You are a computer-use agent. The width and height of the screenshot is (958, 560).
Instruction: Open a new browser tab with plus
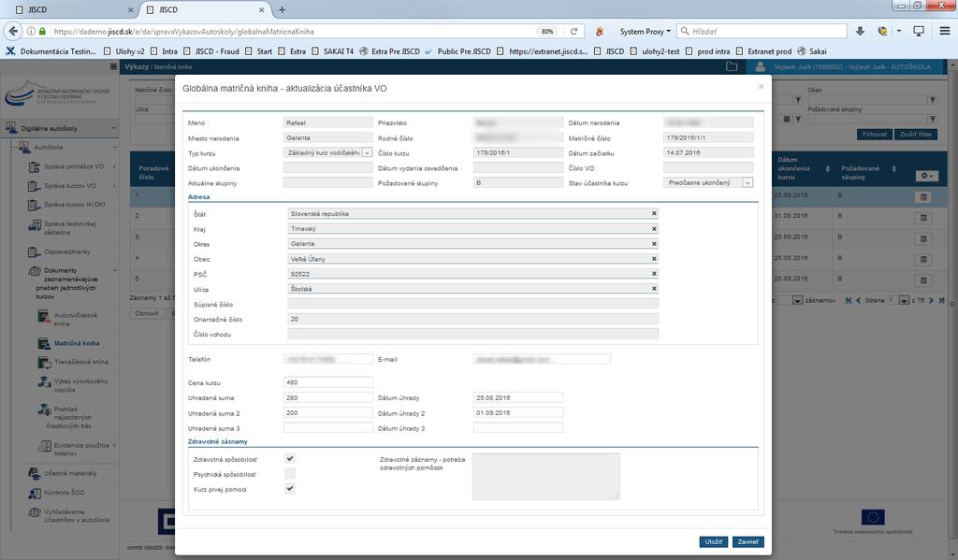coord(282,9)
